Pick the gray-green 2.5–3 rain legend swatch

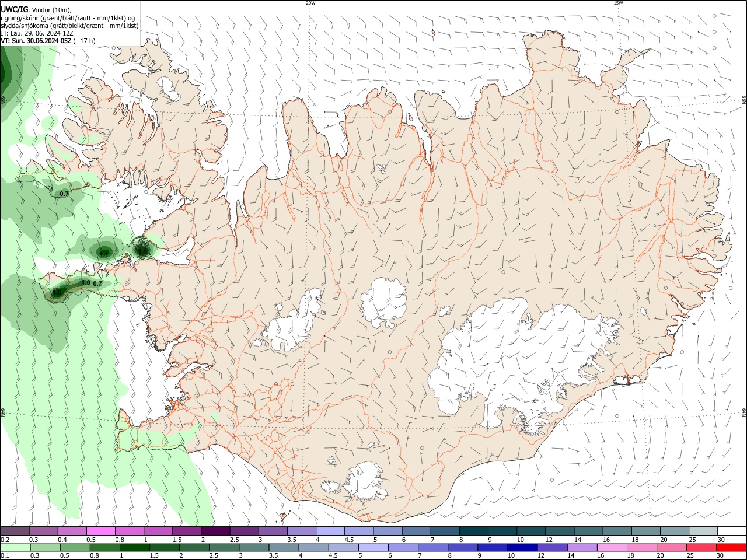click(224, 548)
